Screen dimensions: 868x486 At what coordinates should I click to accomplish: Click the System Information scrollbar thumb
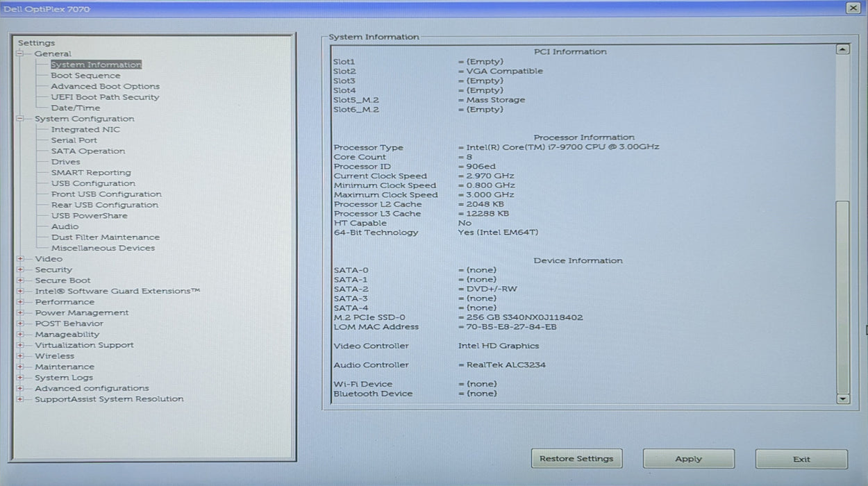[842, 297]
